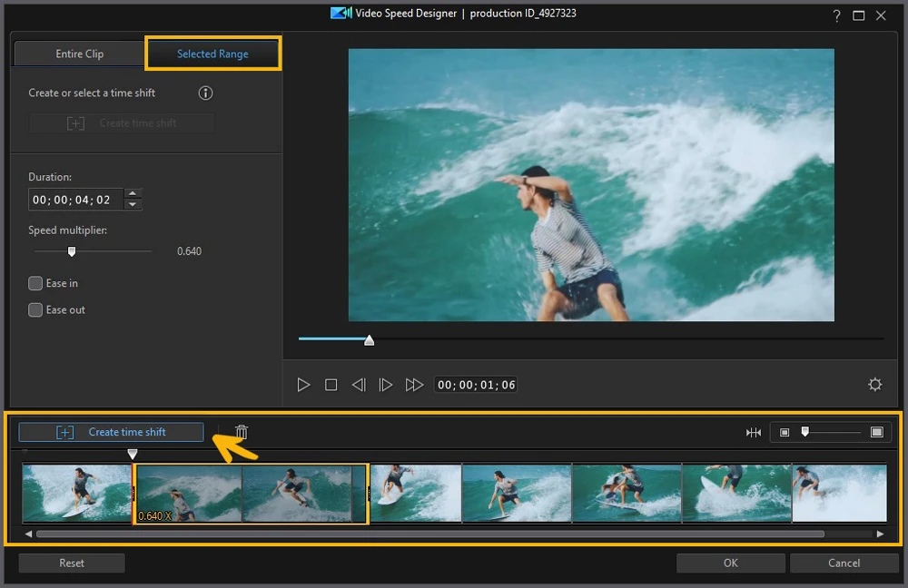Enable the Ease out checkbox
908x588 pixels.
click(x=35, y=309)
